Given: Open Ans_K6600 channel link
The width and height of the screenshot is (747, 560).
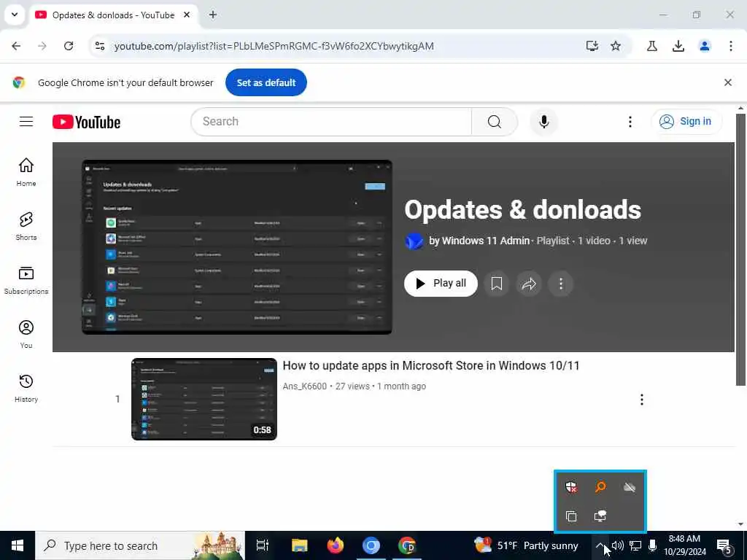Looking at the screenshot, I should point(305,386).
